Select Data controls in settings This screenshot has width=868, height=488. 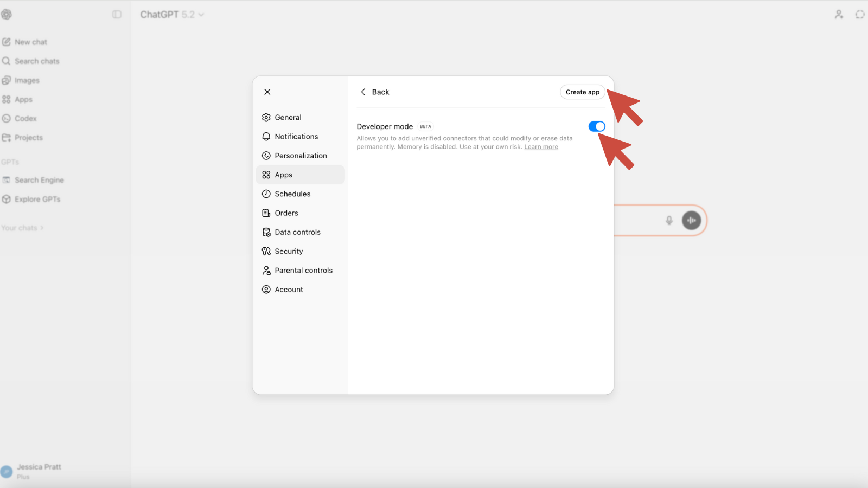[297, 232]
